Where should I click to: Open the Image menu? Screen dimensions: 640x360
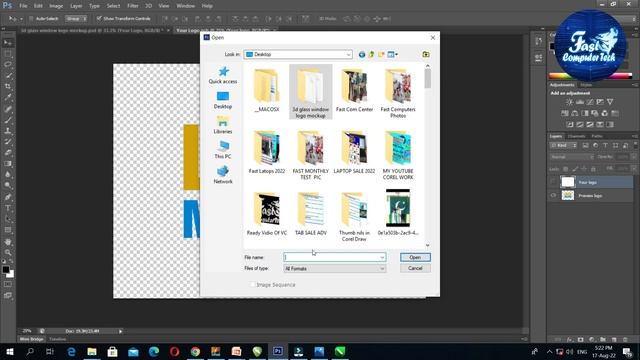56,6
